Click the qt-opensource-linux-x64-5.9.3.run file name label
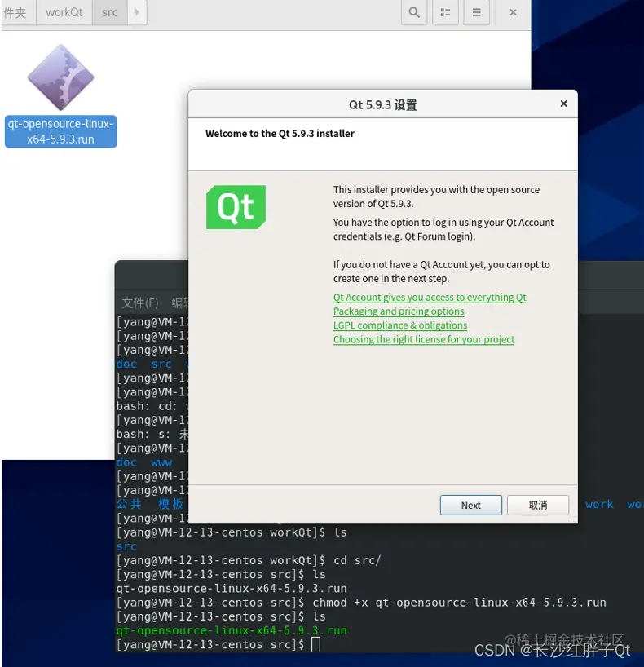The width and height of the screenshot is (644, 667). click(61, 131)
